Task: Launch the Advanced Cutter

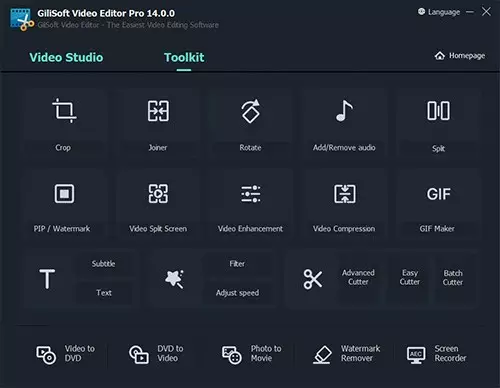Action: (x=358, y=277)
